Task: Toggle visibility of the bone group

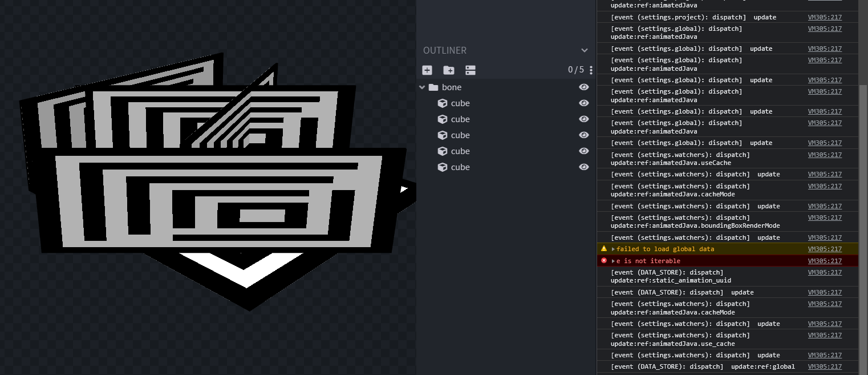Action: coord(583,87)
